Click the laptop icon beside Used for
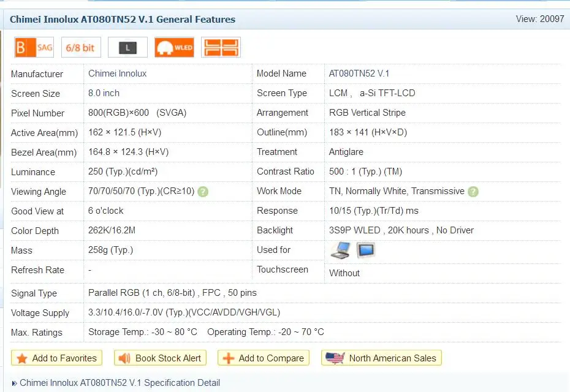This screenshot has height=392, width=570. (341, 250)
